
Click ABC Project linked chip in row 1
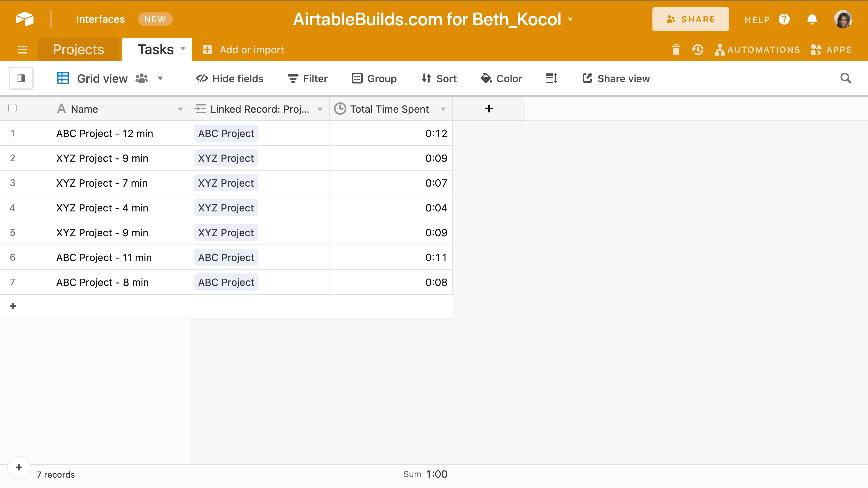[x=226, y=133]
